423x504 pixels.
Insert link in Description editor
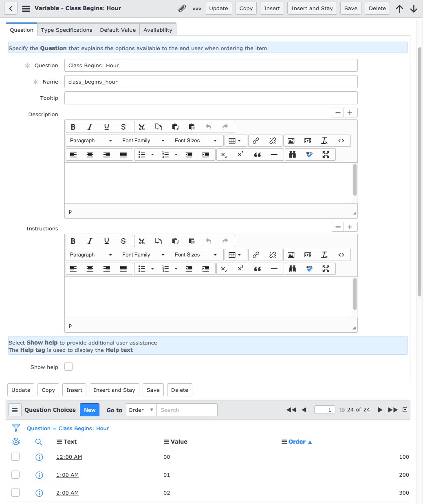256,141
